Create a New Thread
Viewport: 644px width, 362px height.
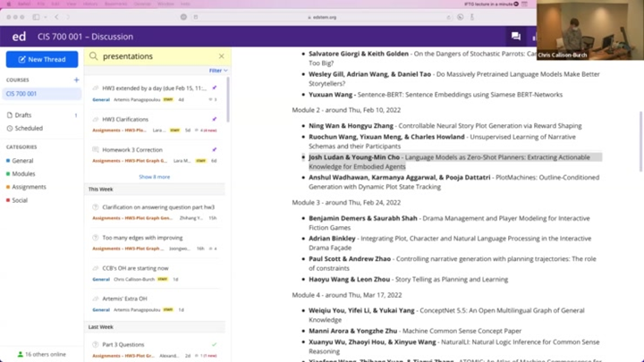[42, 59]
